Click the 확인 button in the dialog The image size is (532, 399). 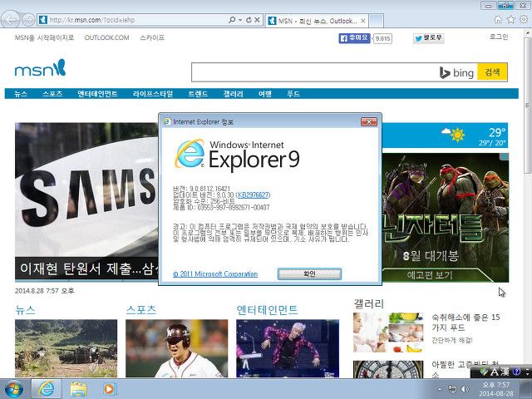309,273
